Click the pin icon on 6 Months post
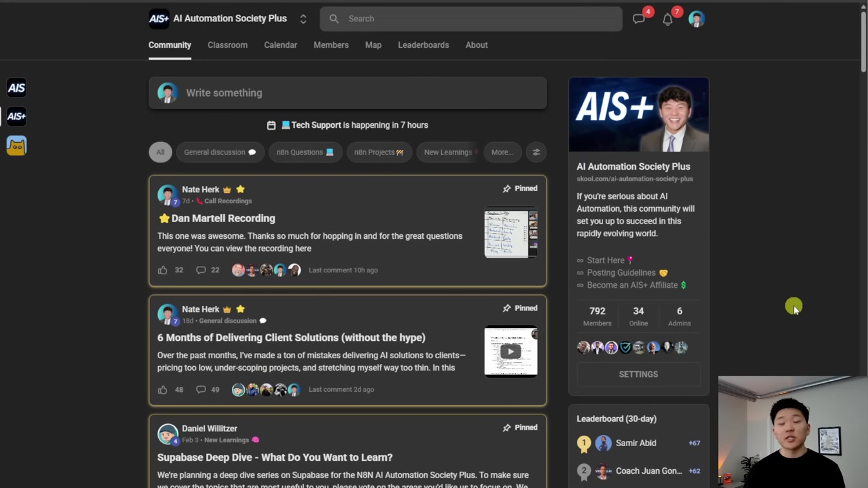The width and height of the screenshot is (868, 488). [x=507, y=308]
